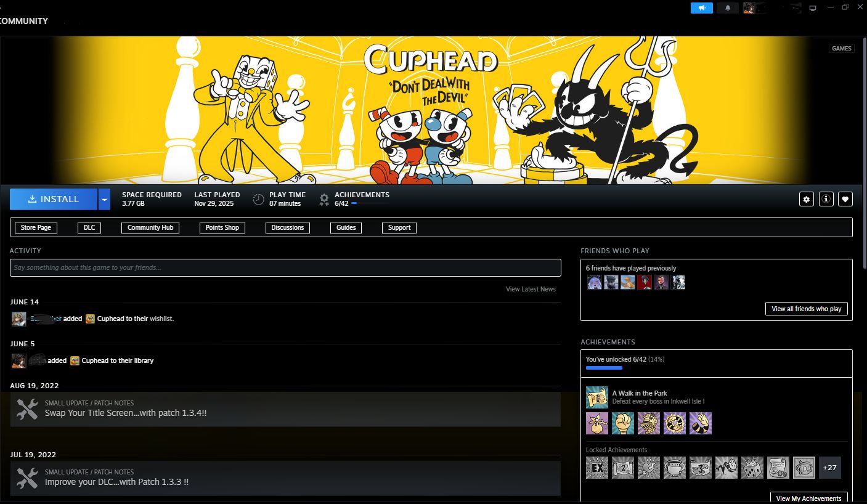Visit the Points Shop
The image size is (867, 504).
222,227
